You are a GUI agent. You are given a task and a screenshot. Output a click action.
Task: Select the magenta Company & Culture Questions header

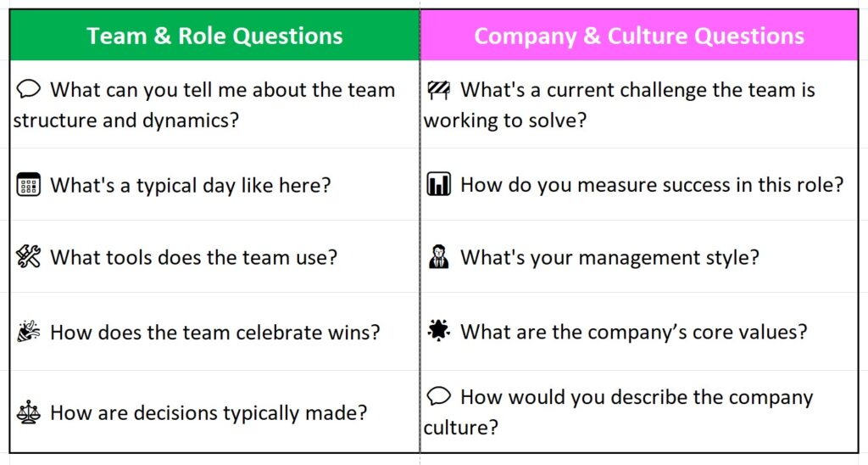[x=638, y=36]
